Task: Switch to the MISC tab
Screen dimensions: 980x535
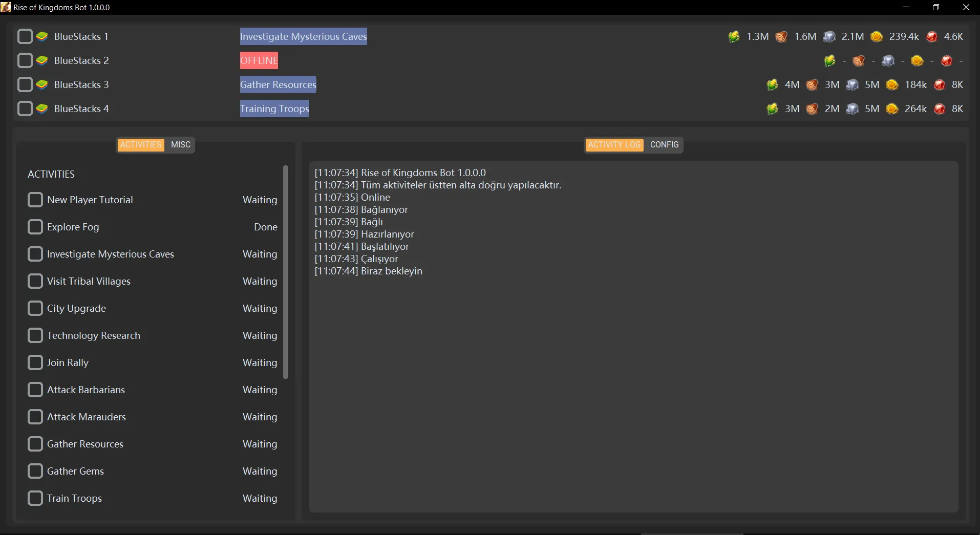Action: click(x=180, y=145)
